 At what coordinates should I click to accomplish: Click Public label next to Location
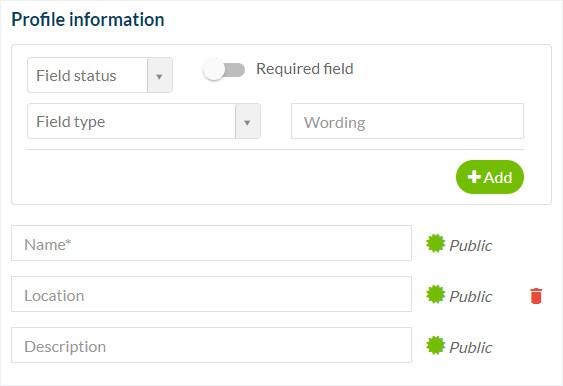coord(471,297)
